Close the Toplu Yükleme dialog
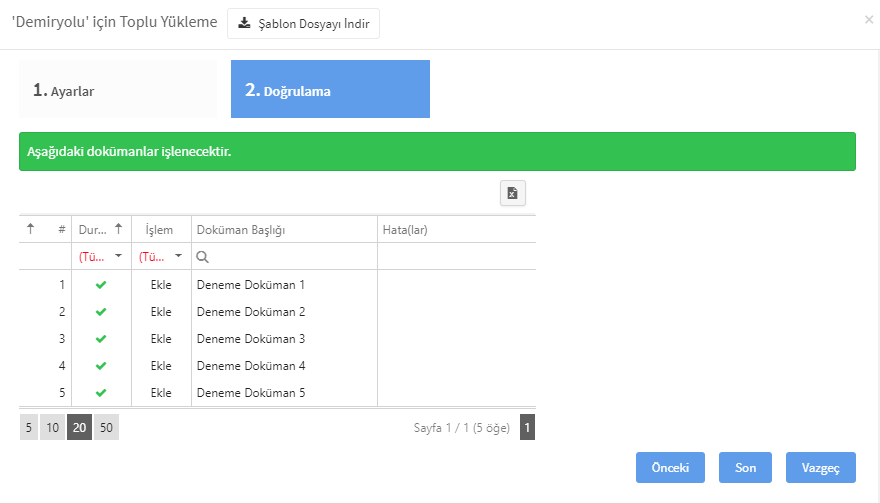The width and height of the screenshot is (880, 503). (x=869, y=20)
